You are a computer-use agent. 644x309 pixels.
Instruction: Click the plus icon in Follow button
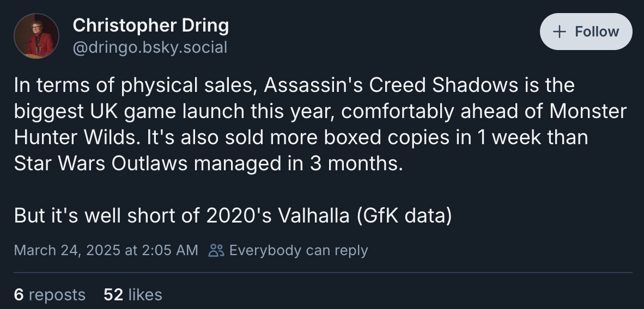pyautogui.click(x=559, y=32)
